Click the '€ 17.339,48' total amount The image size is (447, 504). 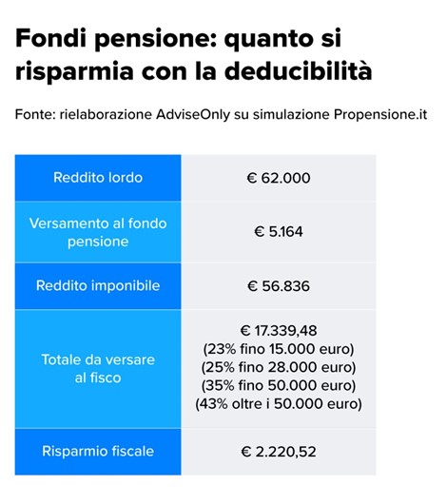click(279, 331)
